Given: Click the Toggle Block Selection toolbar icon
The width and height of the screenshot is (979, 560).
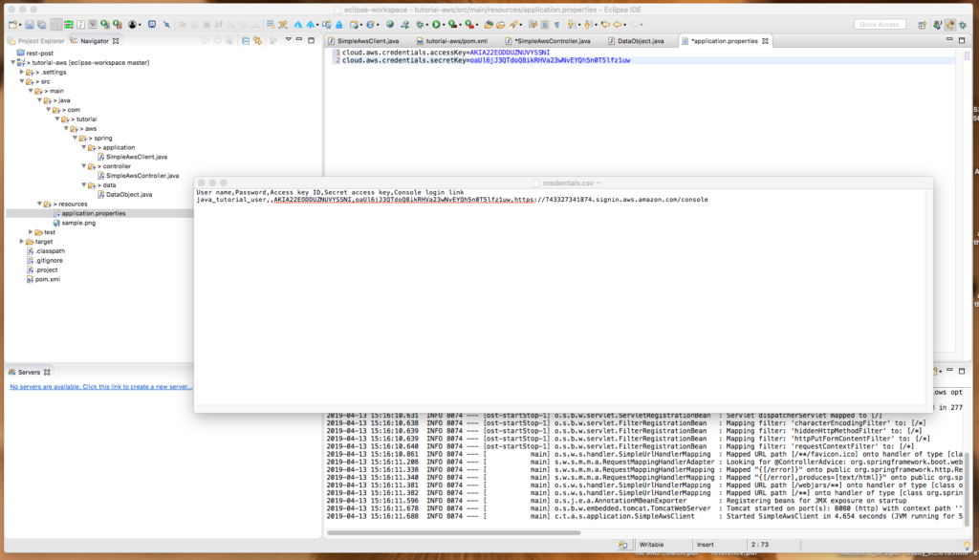Looking at the screenshot, I should coord(544,24).
